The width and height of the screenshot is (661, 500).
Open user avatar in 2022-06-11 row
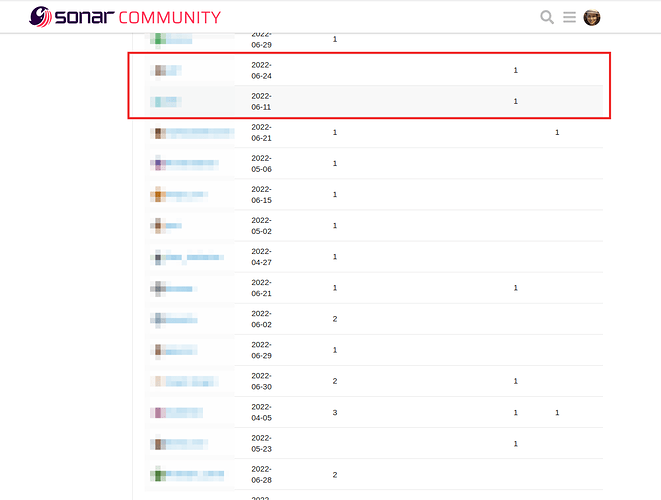pyautogui.click(x=158, y=102)
